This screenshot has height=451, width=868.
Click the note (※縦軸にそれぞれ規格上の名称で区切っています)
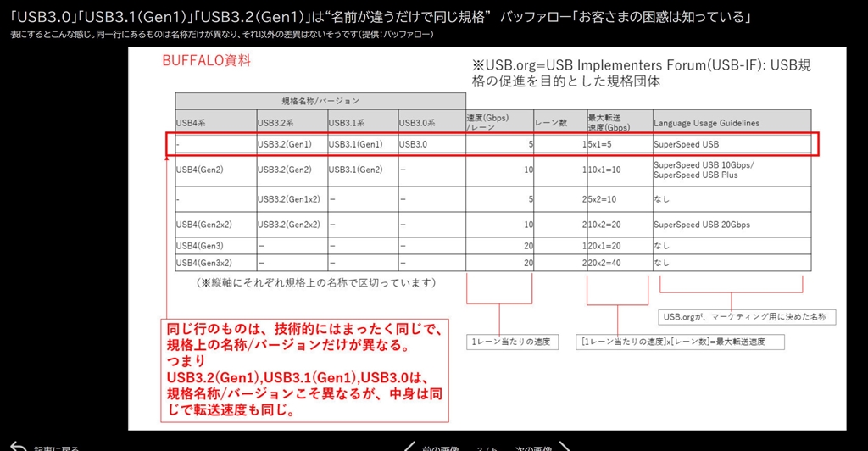[x=316, y=283]
